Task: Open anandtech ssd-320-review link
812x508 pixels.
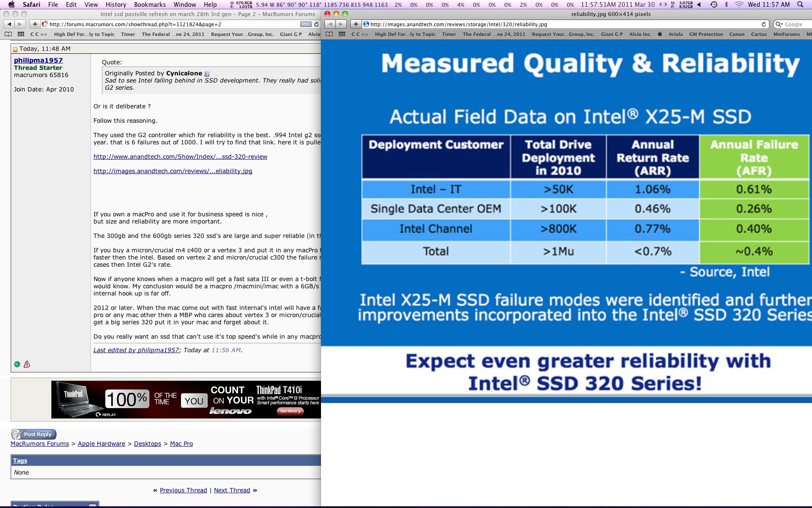Action: click(180, 157)
